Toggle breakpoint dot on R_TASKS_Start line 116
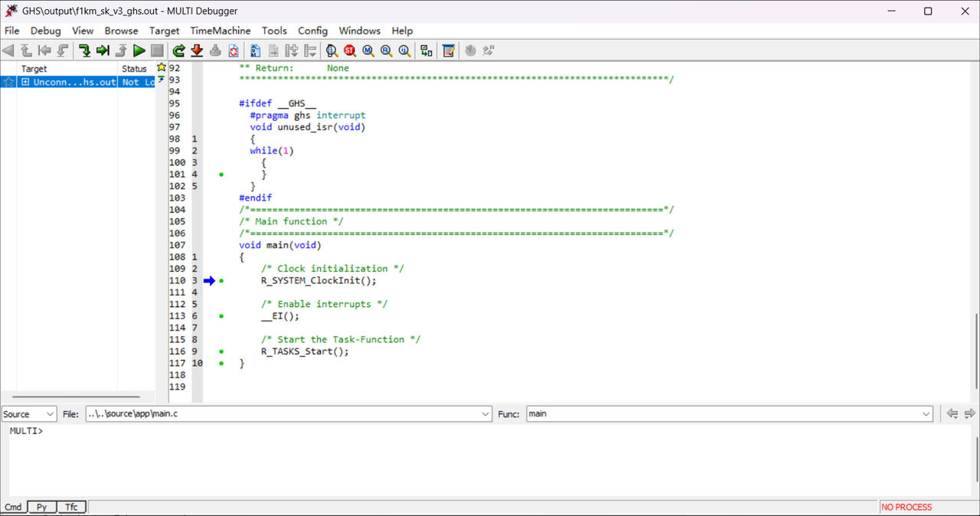Viewport: 980px width, 516px height. 221,351
